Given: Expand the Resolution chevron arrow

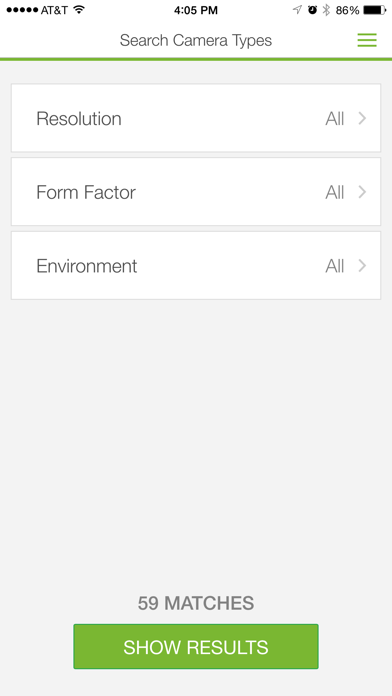Looking at the screenshot, I should tap(362, 119).
